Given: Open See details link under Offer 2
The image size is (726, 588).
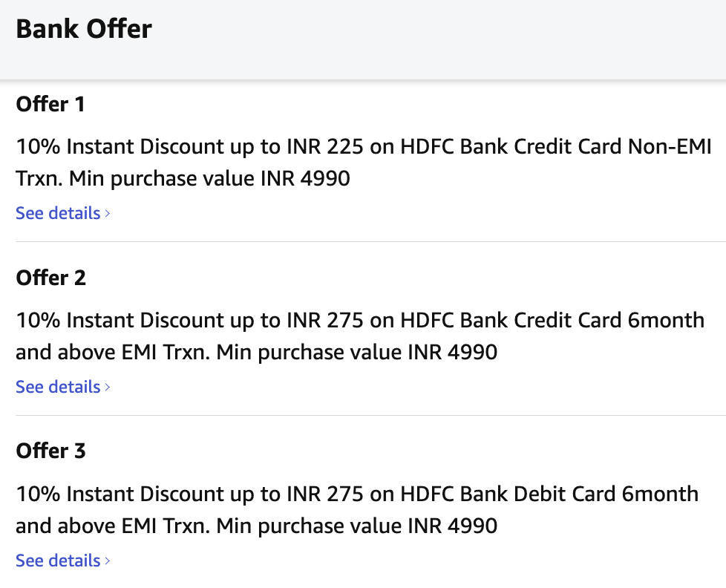Looking at the screenshot, I should click(58, 387).
